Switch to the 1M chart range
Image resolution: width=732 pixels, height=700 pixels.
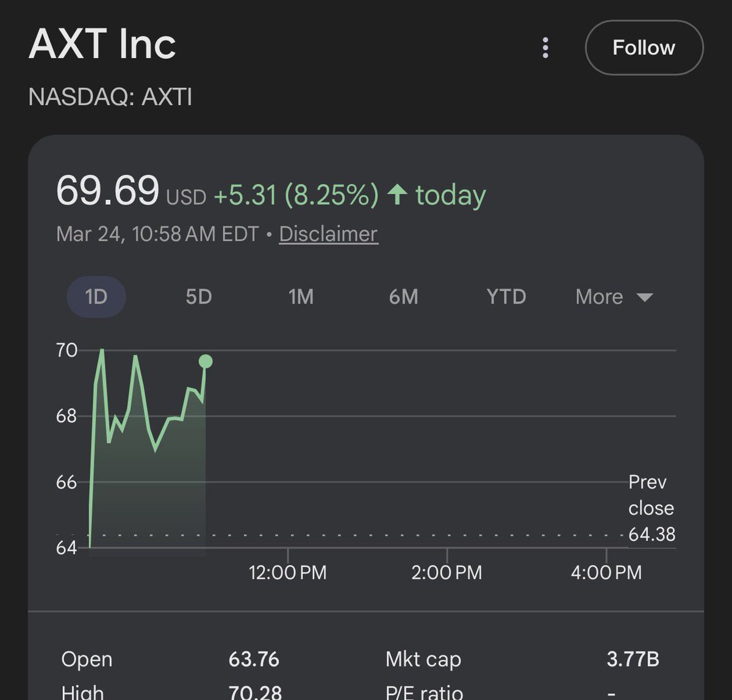(x=301, y=297)
